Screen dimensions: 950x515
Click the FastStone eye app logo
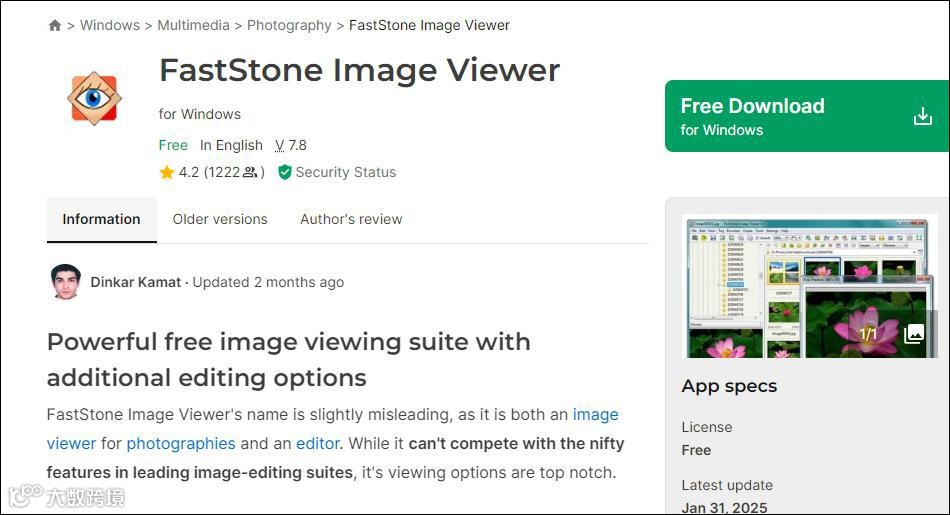coord(94,98)
